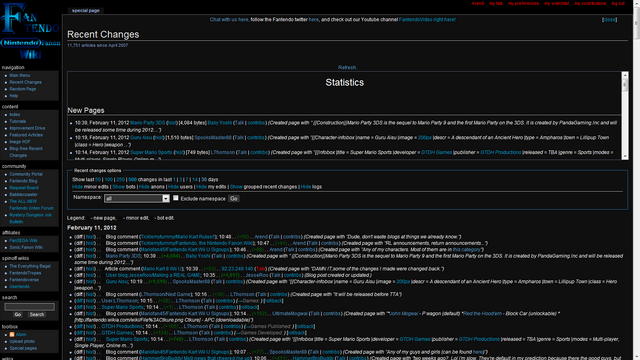Image resolution: width=640 pixels, height=360 pixels.
Task: Open Babblecoaster link
Action: point(23,195)
